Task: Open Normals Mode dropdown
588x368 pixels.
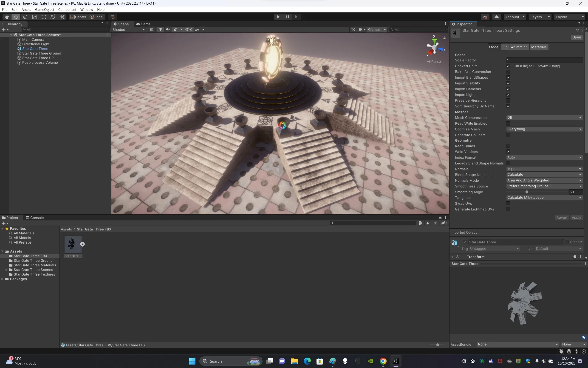Action: pos(545,180)
